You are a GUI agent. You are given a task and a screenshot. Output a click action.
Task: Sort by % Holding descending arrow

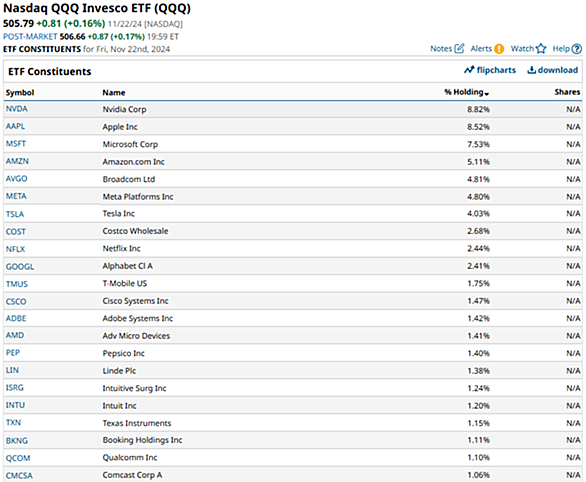coord(487,94)
